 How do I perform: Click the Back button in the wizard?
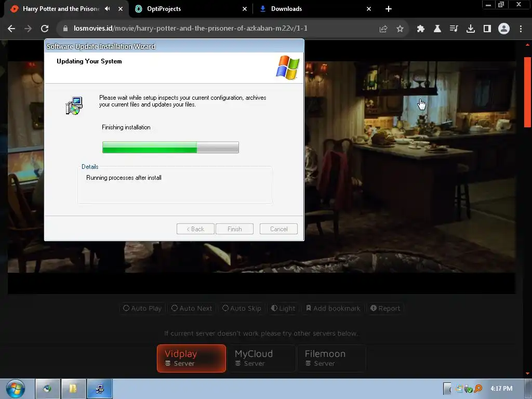pyautogui.click(x=195, y=229)
